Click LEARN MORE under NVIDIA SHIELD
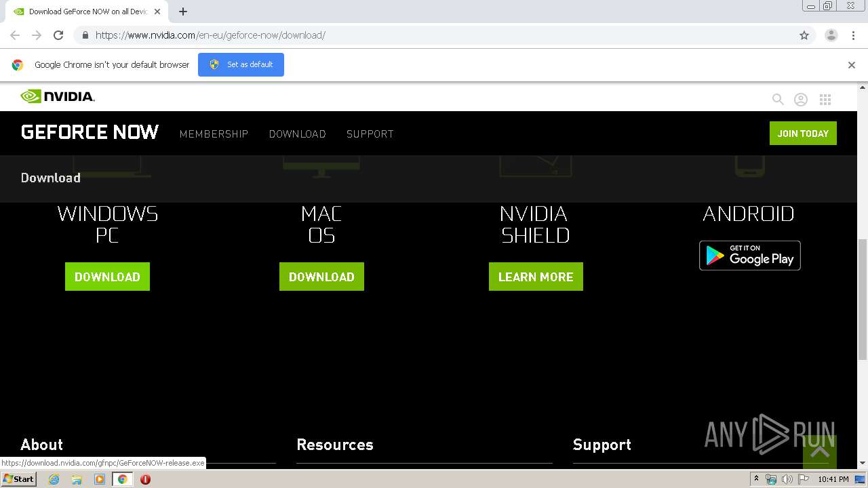Viewport: 868px width, 488px height. [536, 277]
